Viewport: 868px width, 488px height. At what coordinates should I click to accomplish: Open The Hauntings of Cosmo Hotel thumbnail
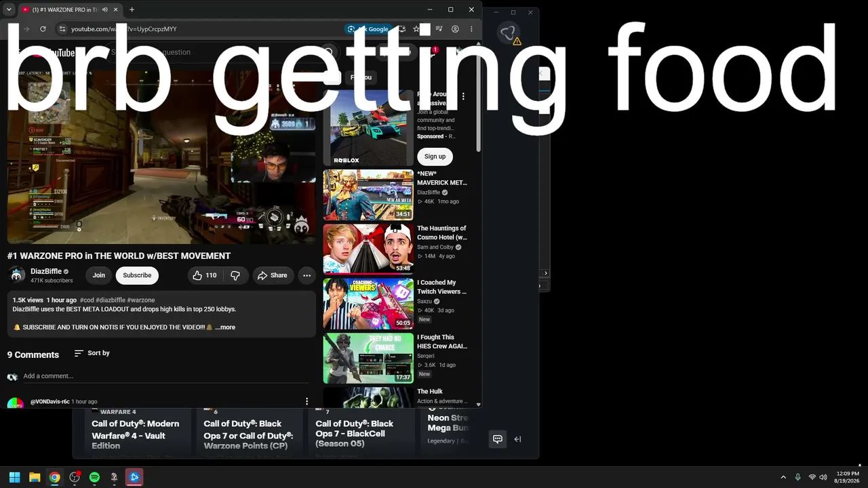tap(368, 249)
